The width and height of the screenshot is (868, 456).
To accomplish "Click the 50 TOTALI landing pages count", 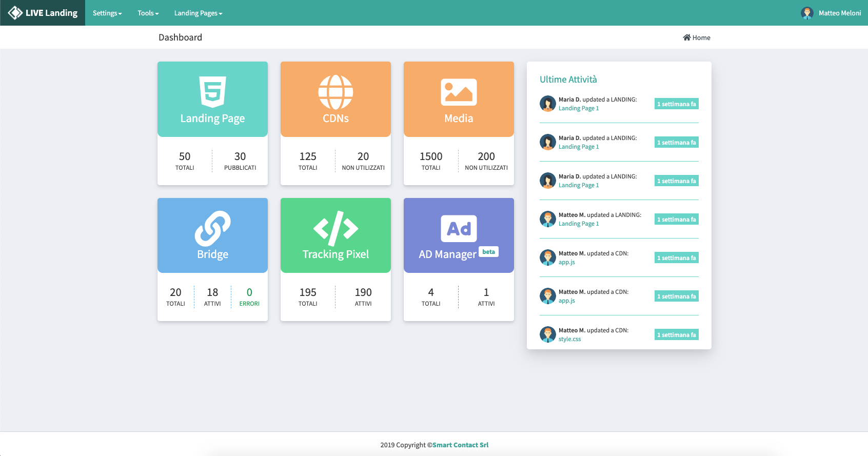I will click(x=185, y=161).
